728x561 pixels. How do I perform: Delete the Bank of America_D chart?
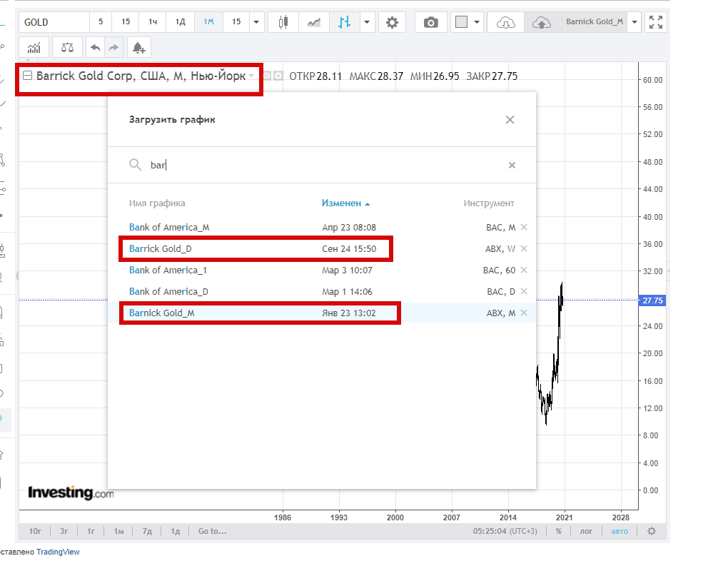pyautogui.click(x=524, y=291)
